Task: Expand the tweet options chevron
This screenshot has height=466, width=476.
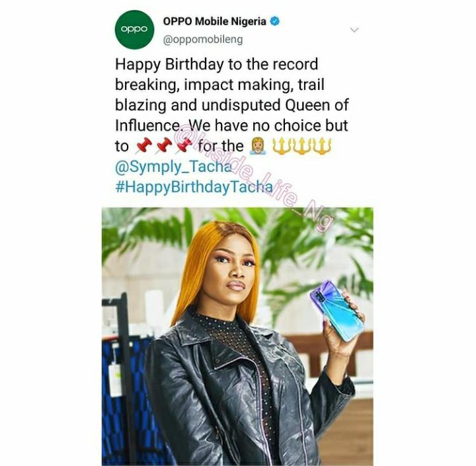Action: point(354,30)
